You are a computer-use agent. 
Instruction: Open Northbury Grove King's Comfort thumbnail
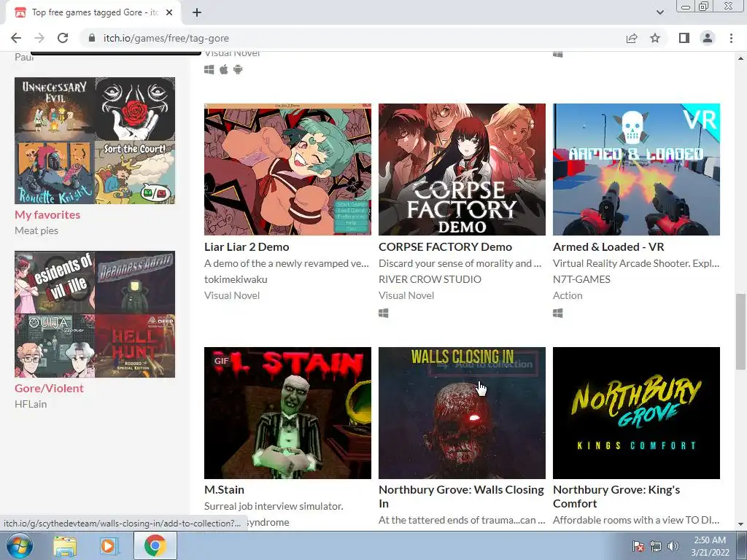(x=636, y=413)
